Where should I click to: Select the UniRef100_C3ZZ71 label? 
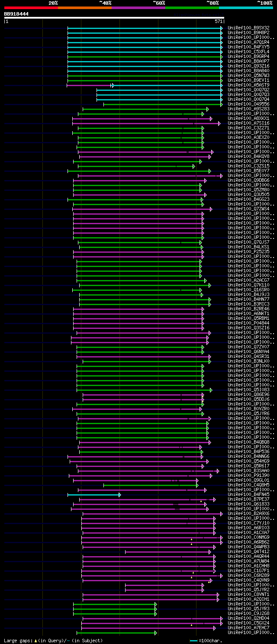click(x=248, y=128)
